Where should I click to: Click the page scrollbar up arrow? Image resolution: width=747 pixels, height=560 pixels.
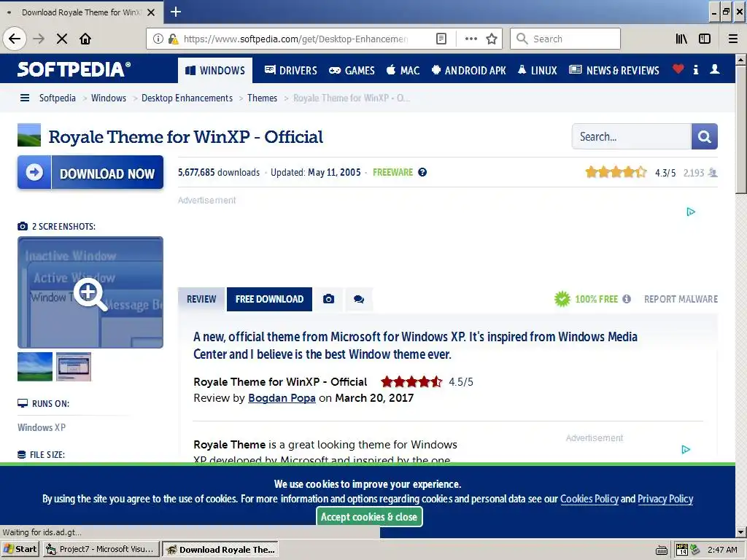pyautogui.click(x=741, y=60)
